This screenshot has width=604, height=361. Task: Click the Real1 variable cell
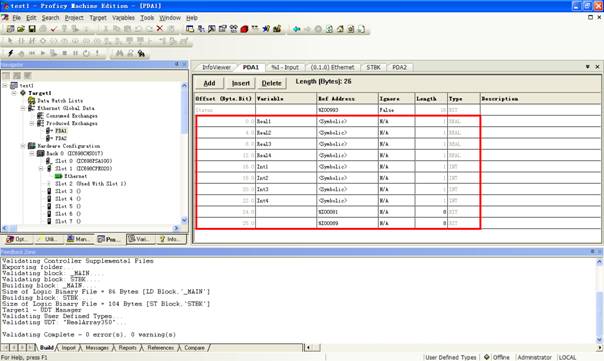pyautogui.click(x=286, y=121)
